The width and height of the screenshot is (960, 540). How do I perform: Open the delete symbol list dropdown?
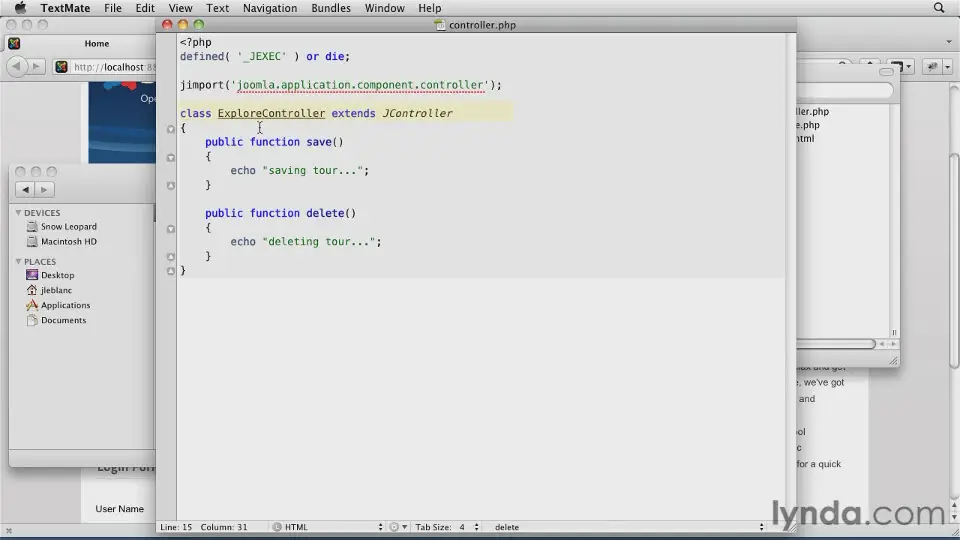629,527
